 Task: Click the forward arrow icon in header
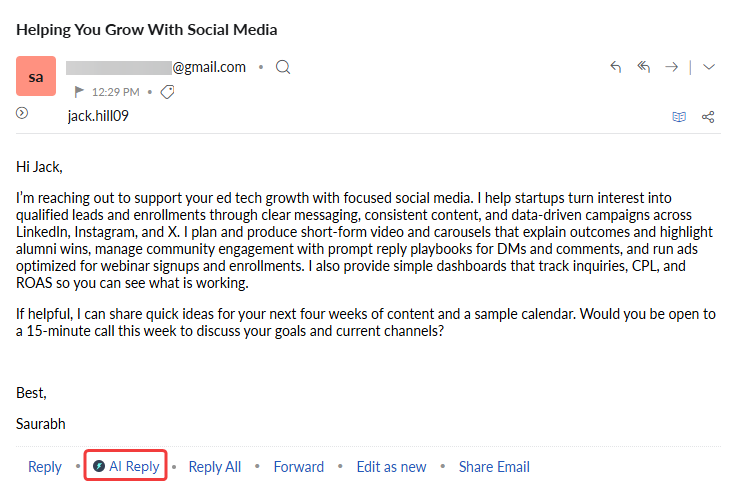click(672, 68)
